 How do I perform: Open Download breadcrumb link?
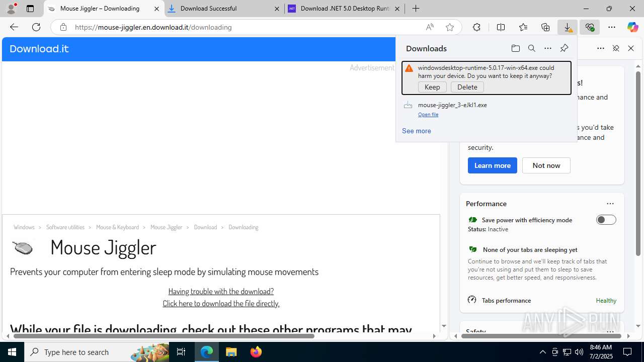pos(205,227)
